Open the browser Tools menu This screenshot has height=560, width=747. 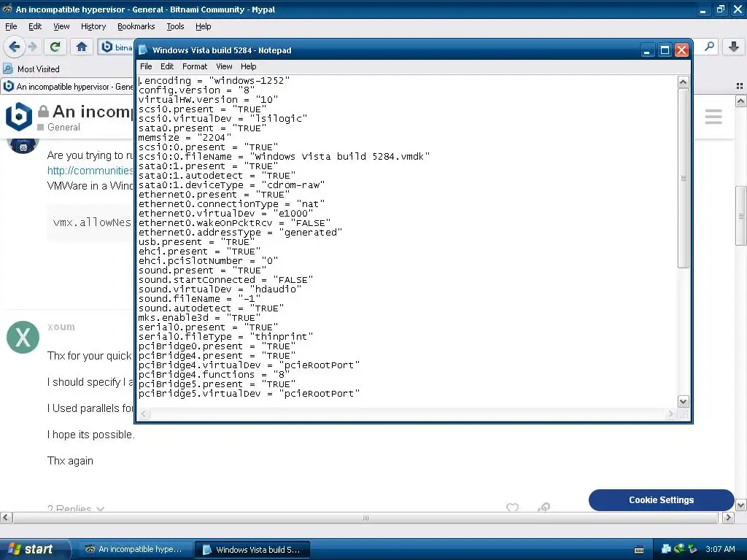tap(175, 26)
